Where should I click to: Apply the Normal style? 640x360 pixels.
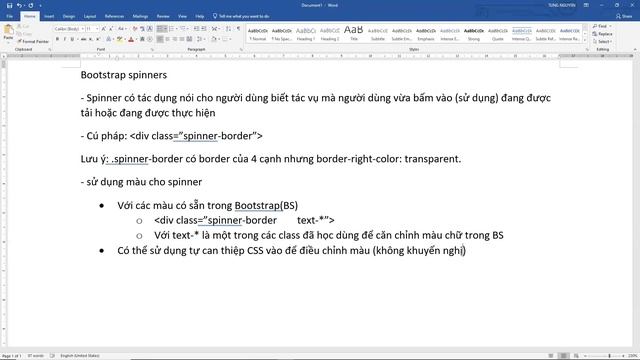(258, 34)
